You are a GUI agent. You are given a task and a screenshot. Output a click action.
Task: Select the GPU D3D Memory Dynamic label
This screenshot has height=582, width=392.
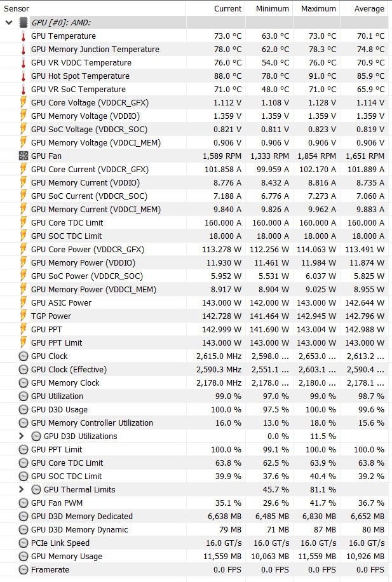[79, 530]
